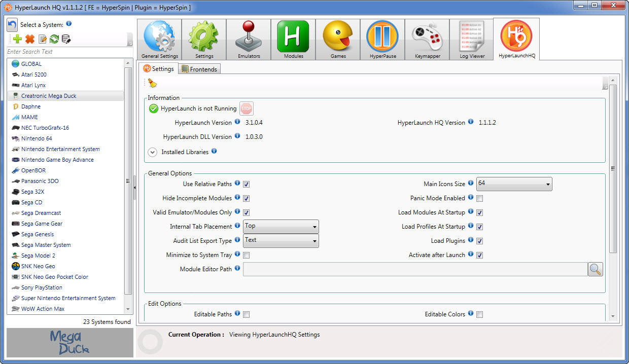Click the info icon next to Select a System
This screenshot has height=364, width=629.
tap(69, 23)
